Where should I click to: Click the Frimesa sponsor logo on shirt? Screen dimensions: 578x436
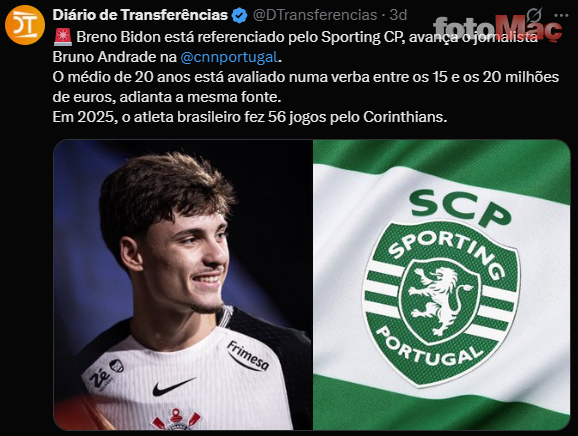pos(247,356)
